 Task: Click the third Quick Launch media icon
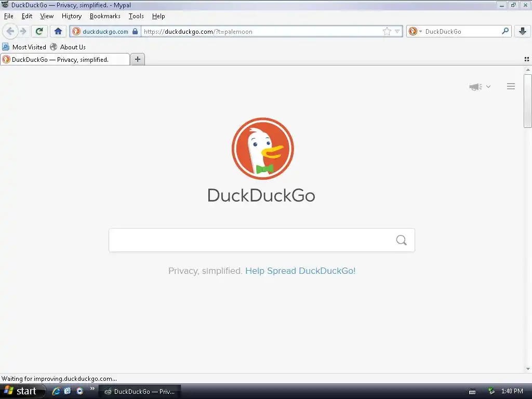[79, 391]
